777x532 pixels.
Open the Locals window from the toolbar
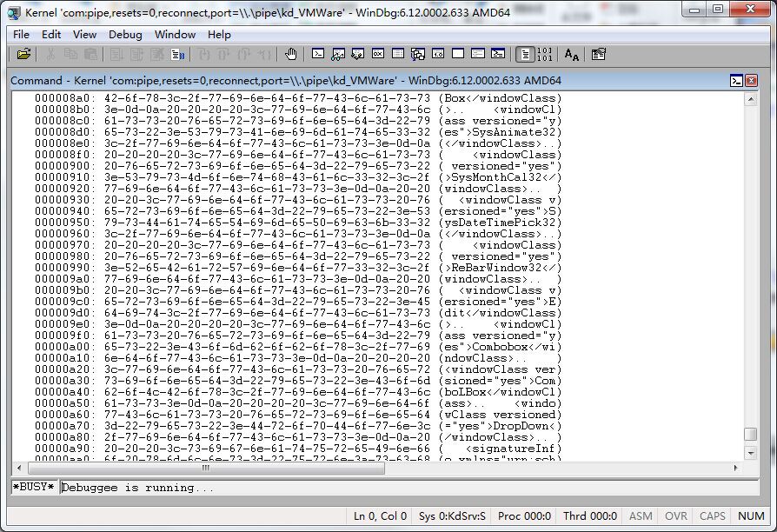click(x=358, y=54)
